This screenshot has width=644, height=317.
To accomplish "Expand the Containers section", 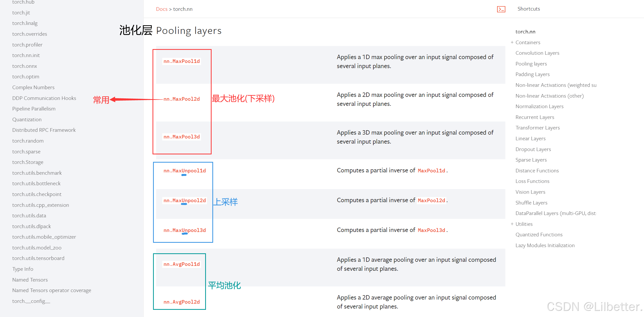I will (512, 42).
